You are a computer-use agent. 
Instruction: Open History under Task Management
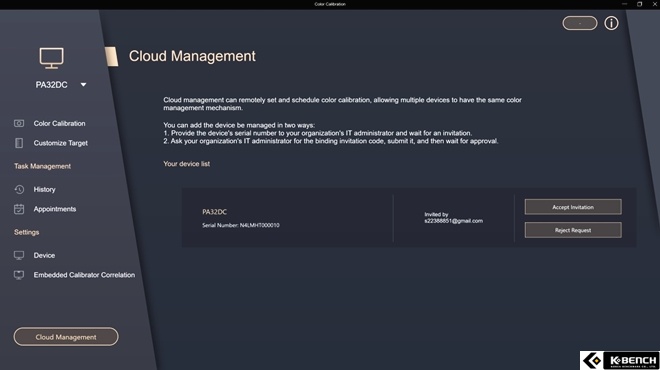(x=45, y=189)
